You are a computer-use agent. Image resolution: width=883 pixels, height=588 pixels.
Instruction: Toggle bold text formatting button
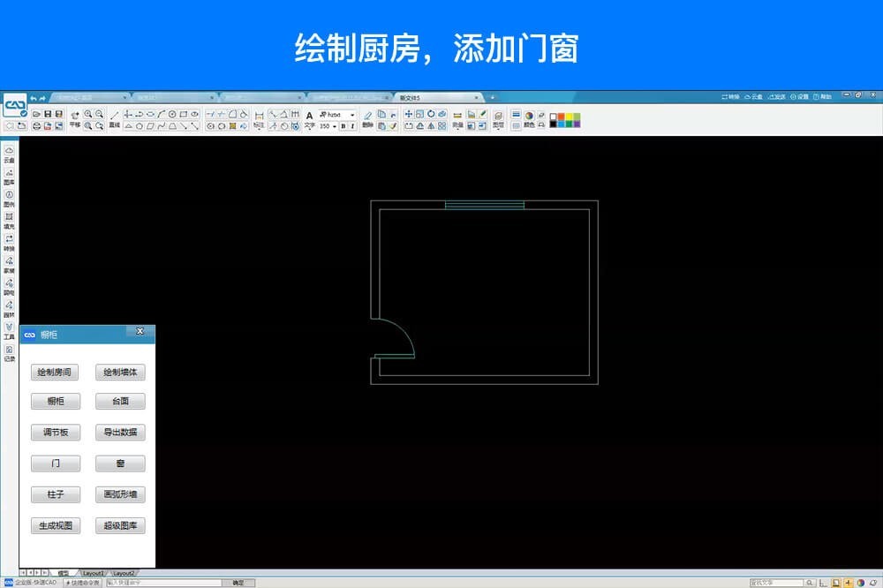click(x=343, y=126)
